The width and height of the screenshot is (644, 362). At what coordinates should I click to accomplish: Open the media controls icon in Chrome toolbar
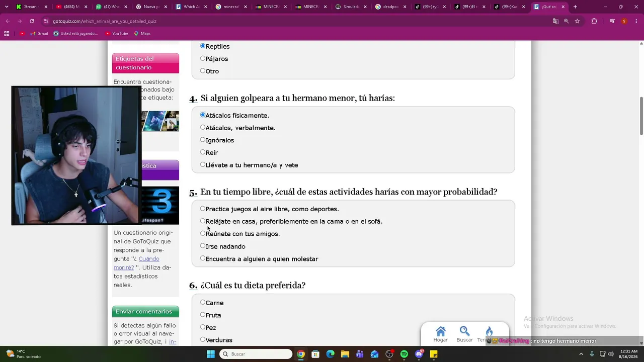612,21
